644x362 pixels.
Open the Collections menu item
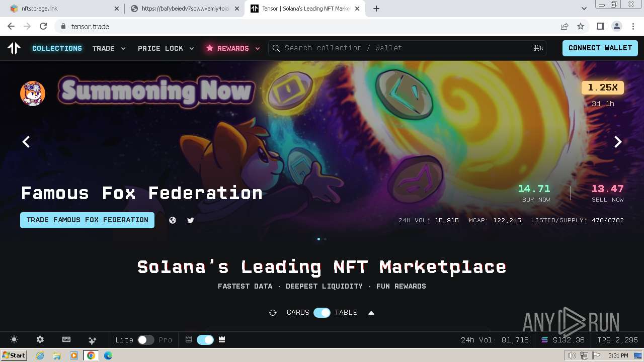[57, 48]
